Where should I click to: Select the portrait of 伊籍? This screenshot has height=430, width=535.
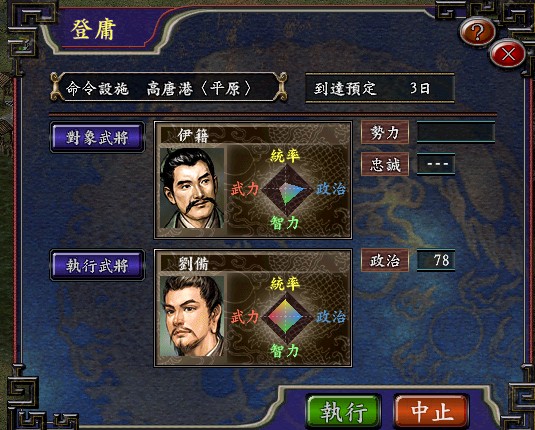pyautogui.click(x=192, y=188)
